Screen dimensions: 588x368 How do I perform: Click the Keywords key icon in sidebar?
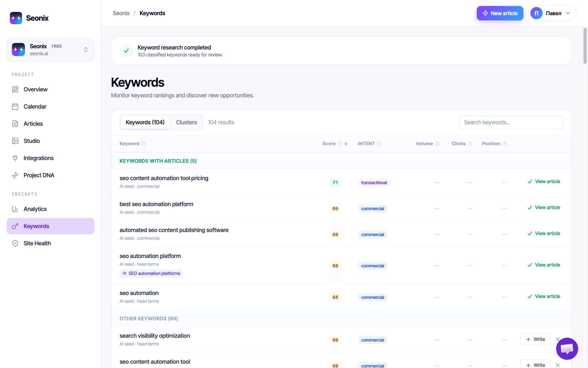15,226
